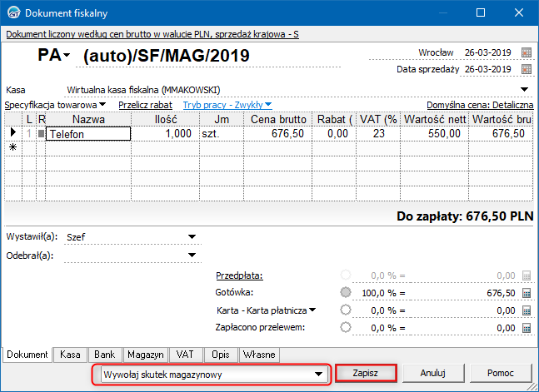Screen dimensions: 539x392
Task: Expand the Wystawił(a) Szef dropdown
Action: pos(192,236)
